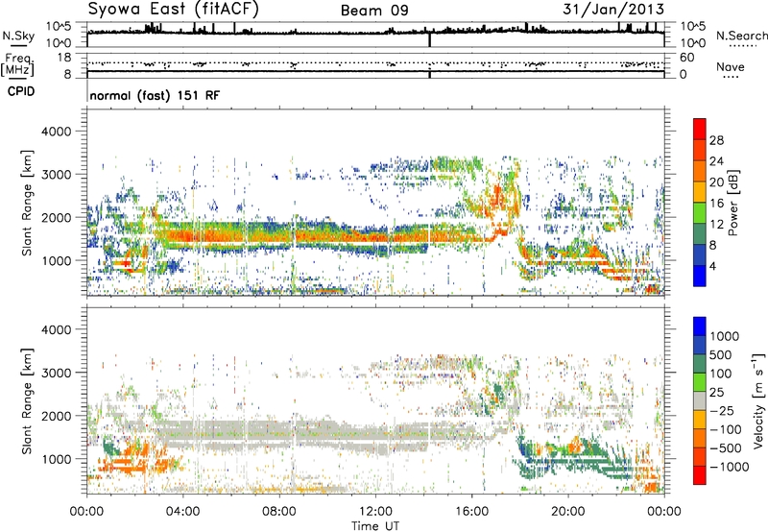Screen dimensions: 768x532
Task: Click the '04:00' time tick label
Action: tap(182, 512)
